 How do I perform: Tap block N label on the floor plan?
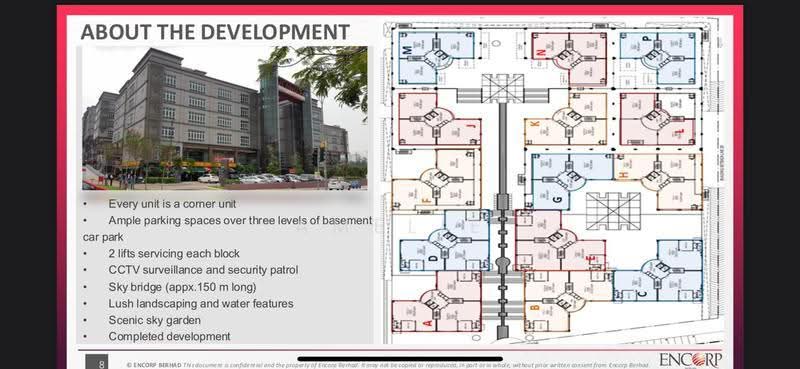pos(541,53)
